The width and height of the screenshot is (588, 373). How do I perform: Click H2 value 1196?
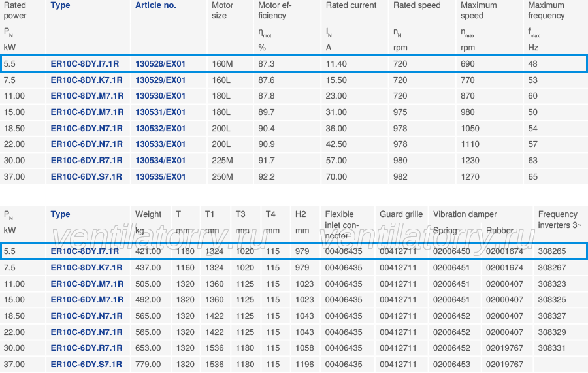304,365
